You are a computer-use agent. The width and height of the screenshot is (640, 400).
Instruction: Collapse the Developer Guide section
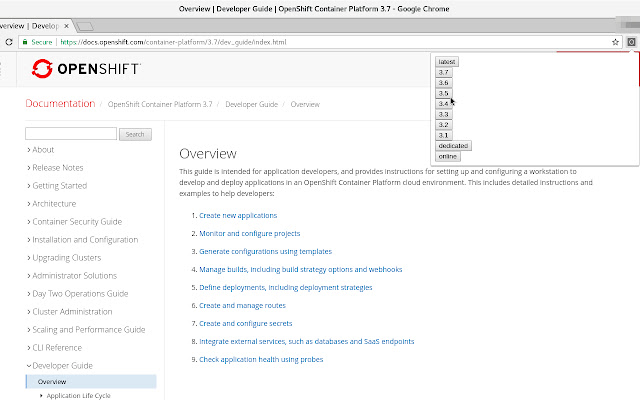(x=60, y=365)
